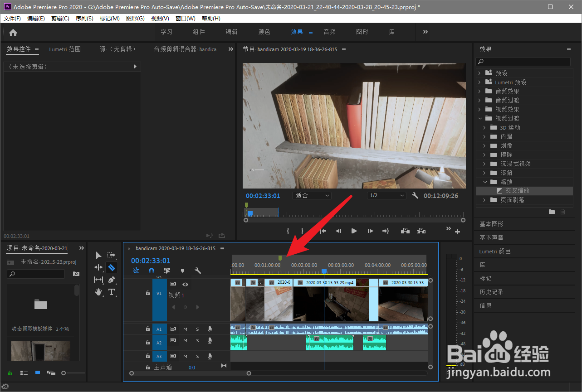
Task: Toggle V1 track output eye icon
Action: pos(185,284)
